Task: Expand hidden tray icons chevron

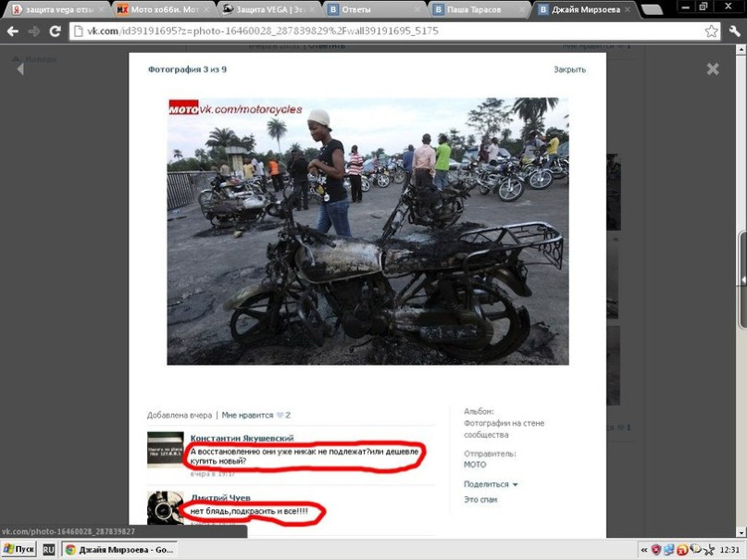Action: (644, 550)
